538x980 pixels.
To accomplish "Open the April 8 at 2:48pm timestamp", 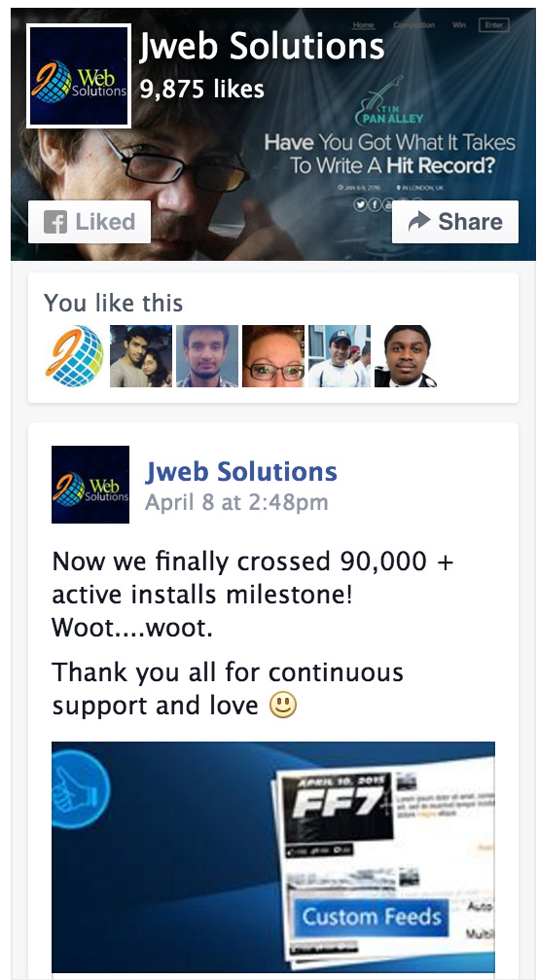I will 236,502.
